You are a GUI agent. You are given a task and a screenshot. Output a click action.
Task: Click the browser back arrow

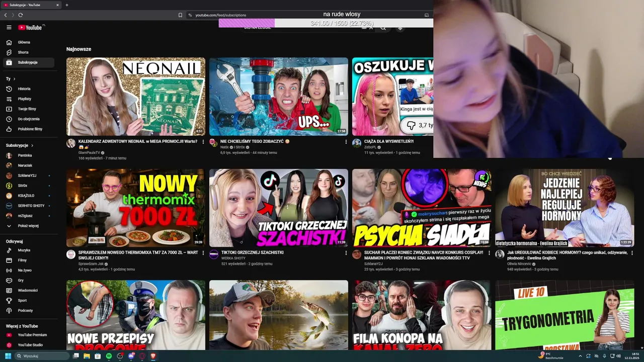tap(6, 15)
